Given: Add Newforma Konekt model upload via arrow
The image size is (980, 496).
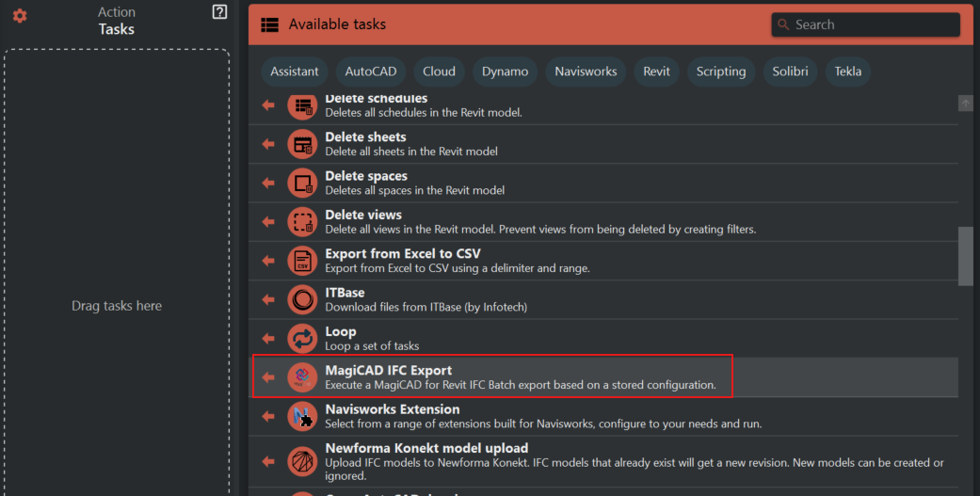Looking at the screenshot, I should click(268, 461).
